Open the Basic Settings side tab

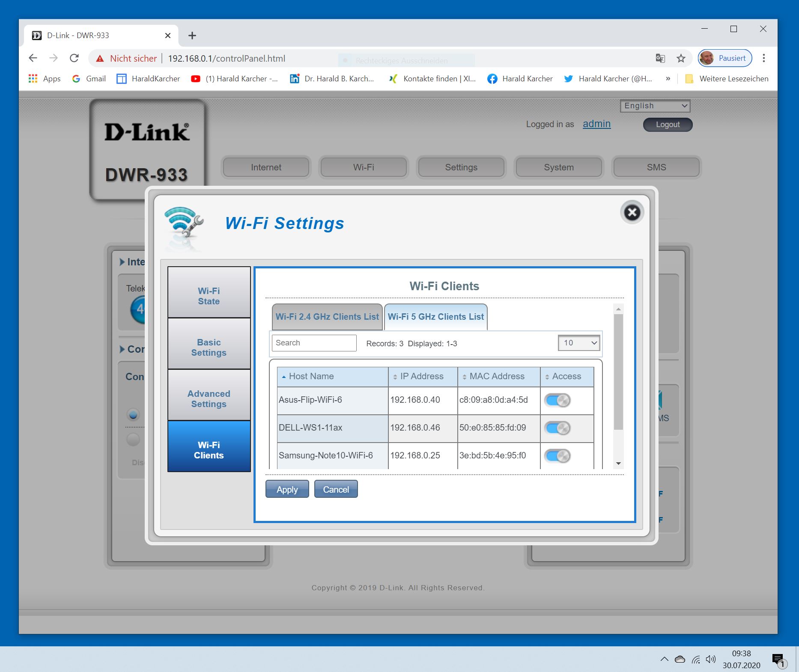pyautogui.click(x=209, y=344)
